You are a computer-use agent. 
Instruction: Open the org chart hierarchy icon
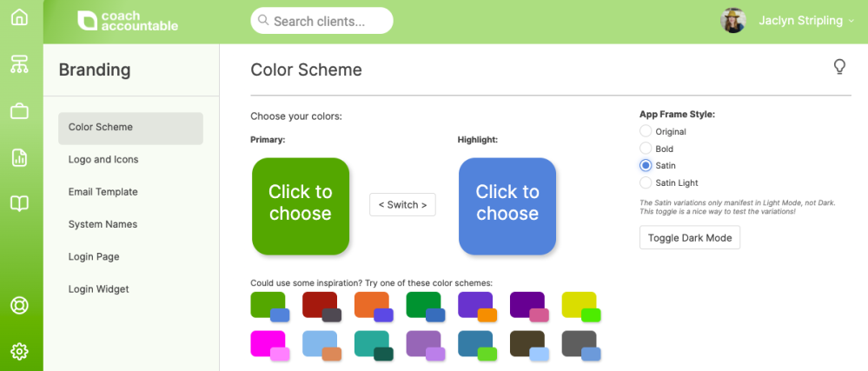(x=19, y=63)
